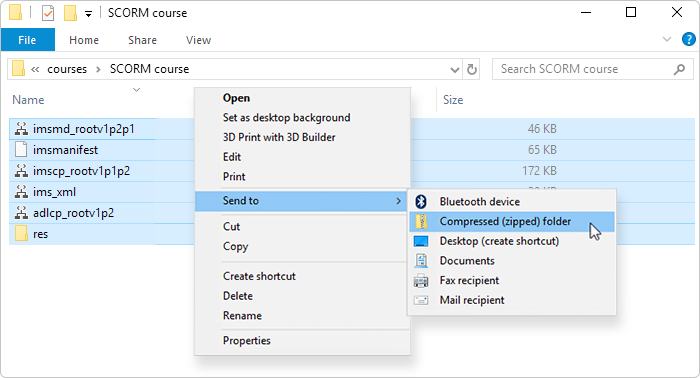Click the 65 KB size value
700x378 pixels.
[x=542, y=150]
